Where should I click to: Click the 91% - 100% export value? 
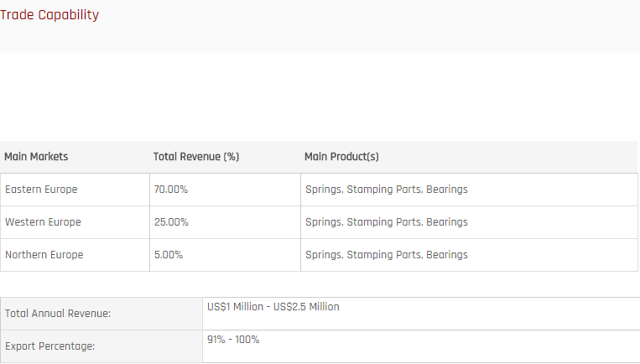tap(233, 340)
